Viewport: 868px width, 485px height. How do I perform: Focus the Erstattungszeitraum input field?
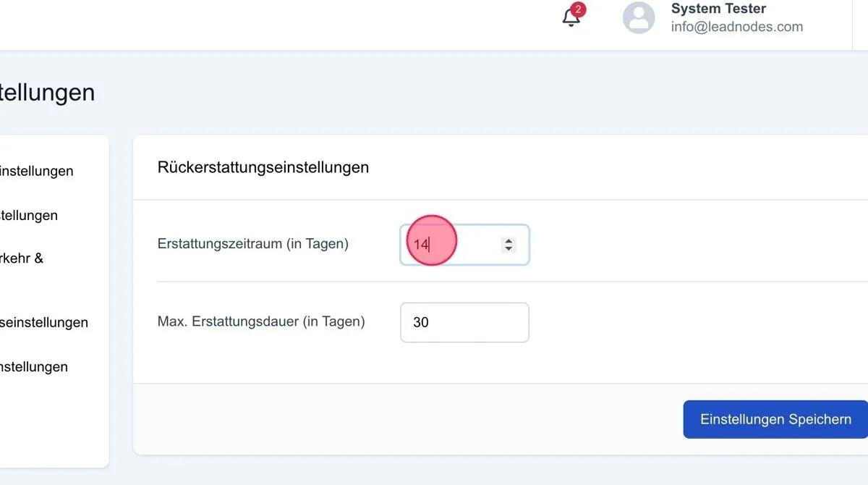(464, 245)
